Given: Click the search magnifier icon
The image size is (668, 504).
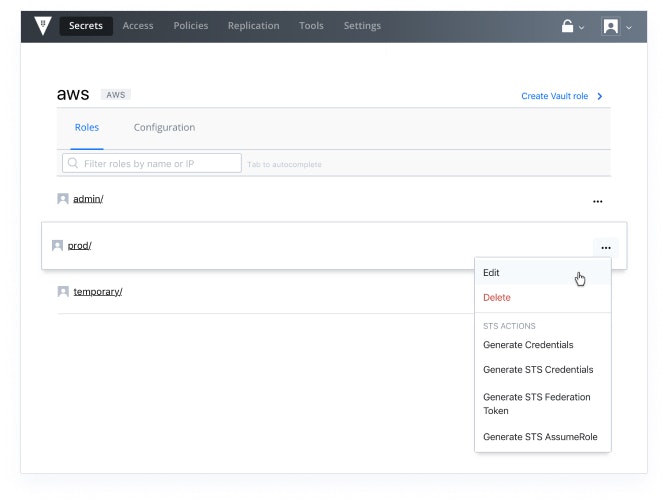Looking at the screenshot, I should click(x=73, y=163).
